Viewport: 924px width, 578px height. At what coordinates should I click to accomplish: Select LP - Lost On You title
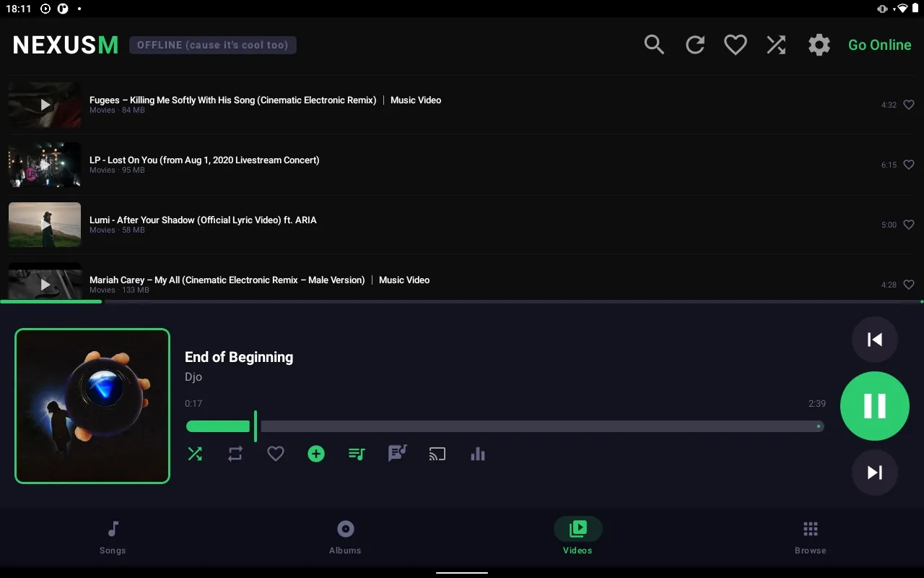pos(204,160)
